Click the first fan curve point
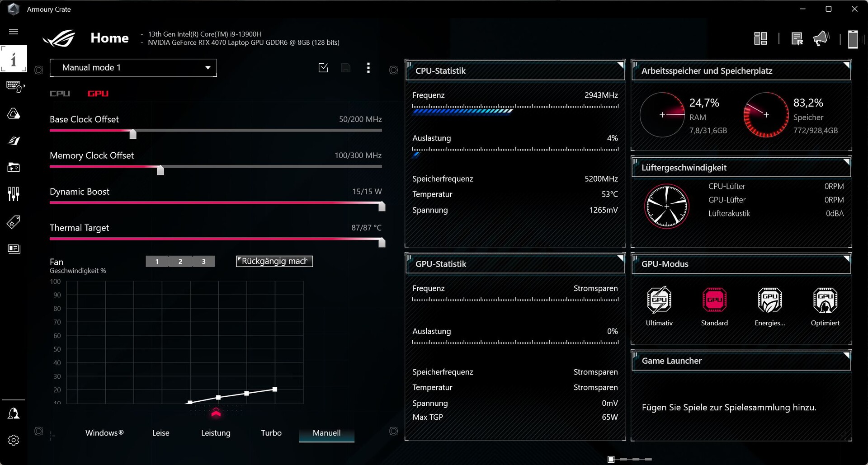This screenshot has width=868, height=465. pyautogui.click(x=190, y=402)
